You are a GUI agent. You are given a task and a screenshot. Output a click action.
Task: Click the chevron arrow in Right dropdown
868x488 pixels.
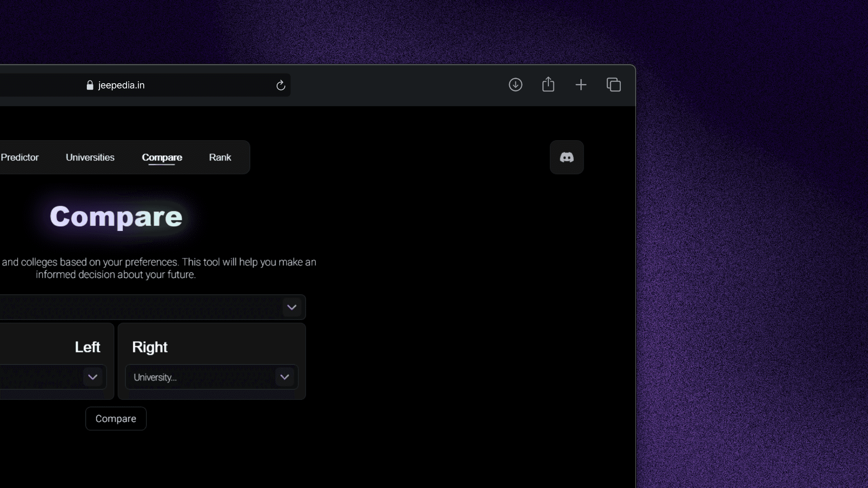click(x=284, y=377)
